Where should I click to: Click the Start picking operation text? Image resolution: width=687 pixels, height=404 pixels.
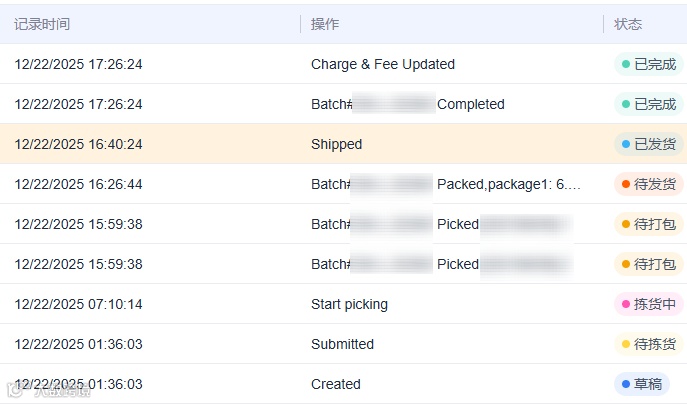tap(349, 304)
